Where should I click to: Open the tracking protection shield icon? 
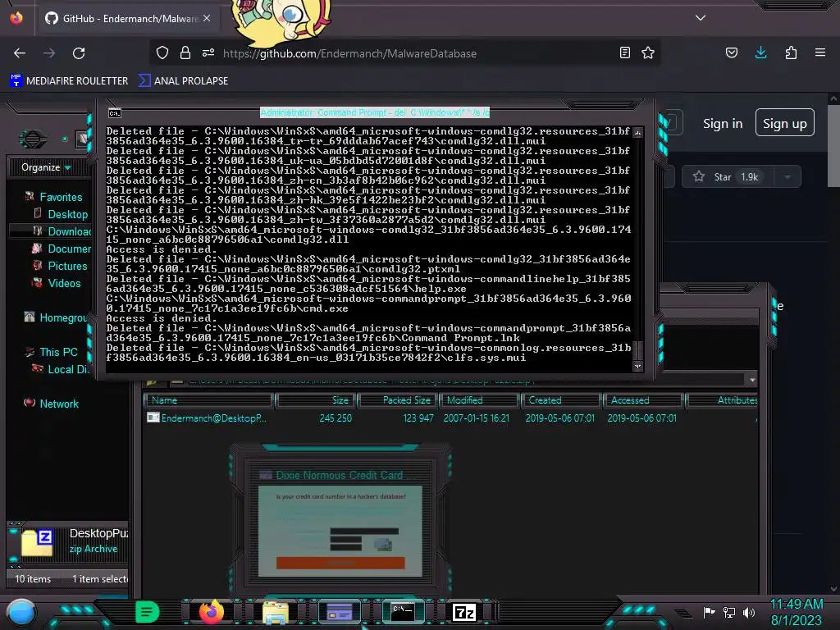point(162,52)
